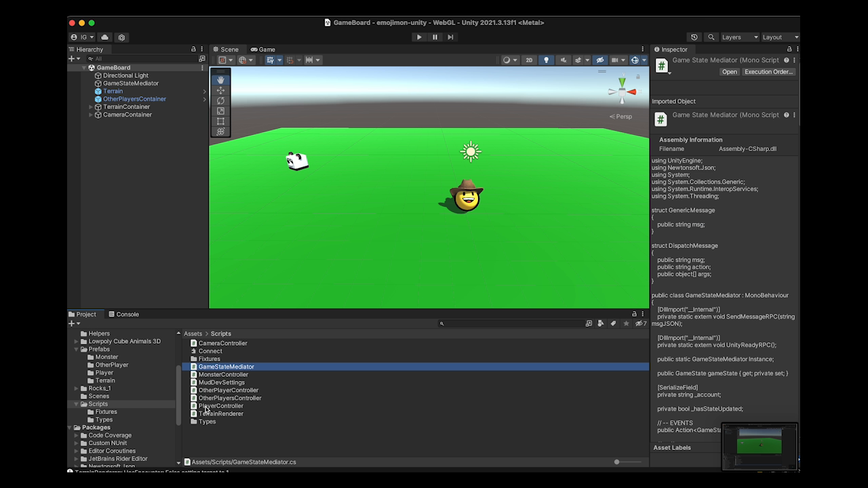Open tool handle pivot mode dropdown
This screenshot has height=488, width=868.
pyautogui.click(x=224, y=60)
